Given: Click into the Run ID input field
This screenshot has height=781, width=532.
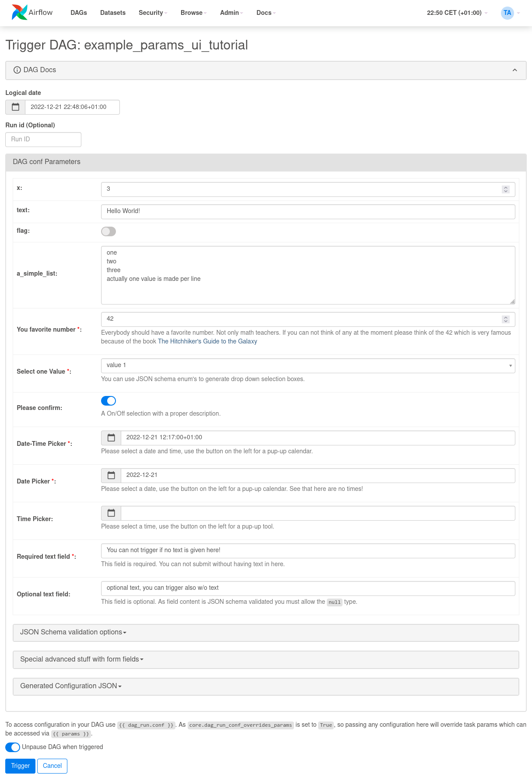Looking at the screenshot, I should click(x=43, y=140).
